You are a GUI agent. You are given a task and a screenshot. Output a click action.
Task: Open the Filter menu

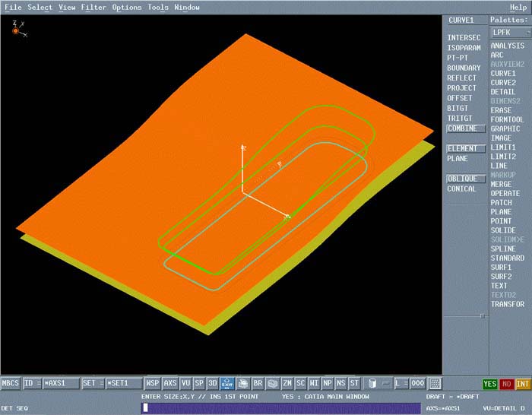[93, 8]
